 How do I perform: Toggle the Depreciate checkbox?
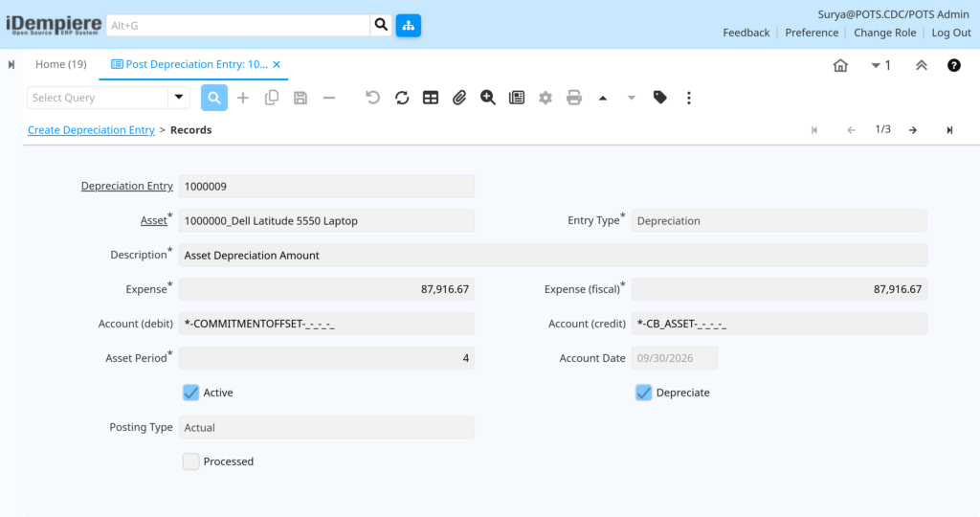tap(643, 393)
